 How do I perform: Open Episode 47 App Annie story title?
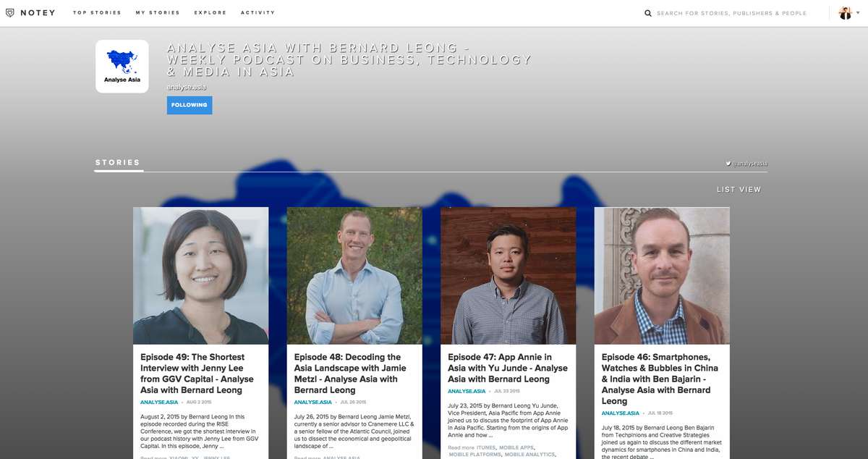508,368
